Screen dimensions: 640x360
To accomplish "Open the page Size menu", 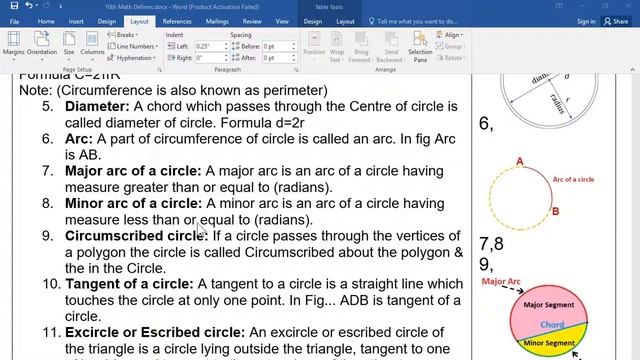I will coord(69,46).
